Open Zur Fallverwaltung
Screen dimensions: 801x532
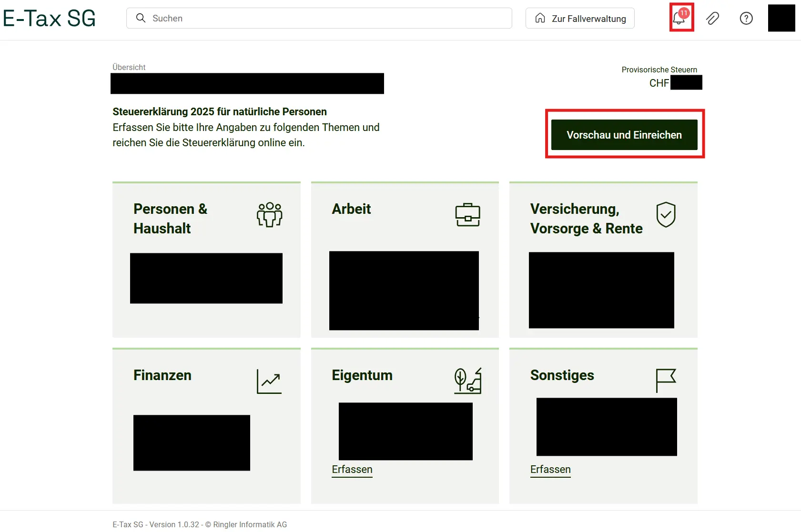point(580,18)
